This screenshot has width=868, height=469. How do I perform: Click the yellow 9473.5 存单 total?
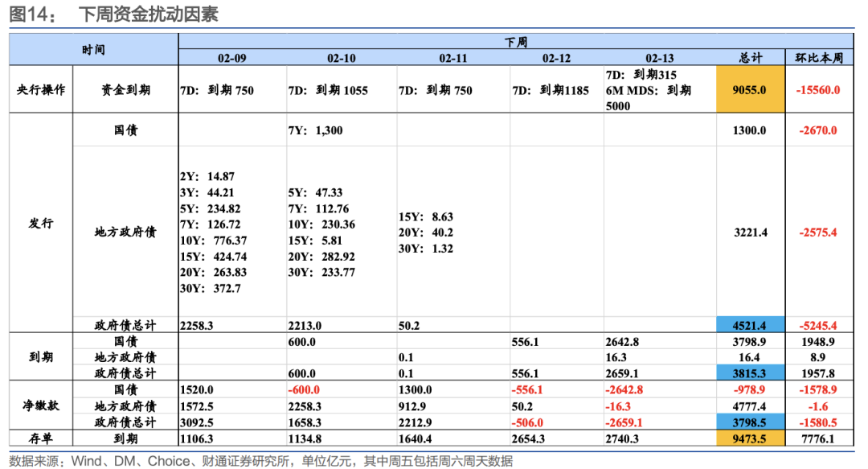pyautogui.click(x=750, y=438)
